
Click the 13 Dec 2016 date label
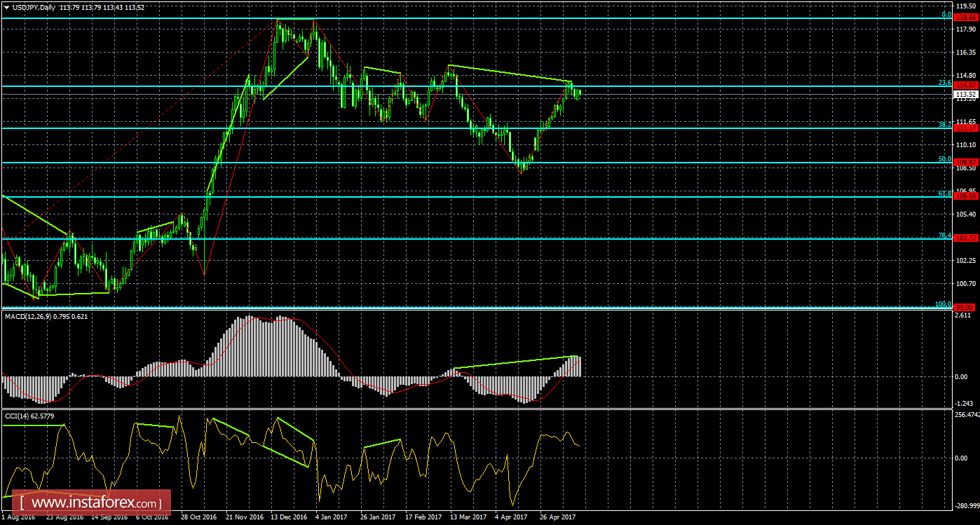[x=289, y=517]
